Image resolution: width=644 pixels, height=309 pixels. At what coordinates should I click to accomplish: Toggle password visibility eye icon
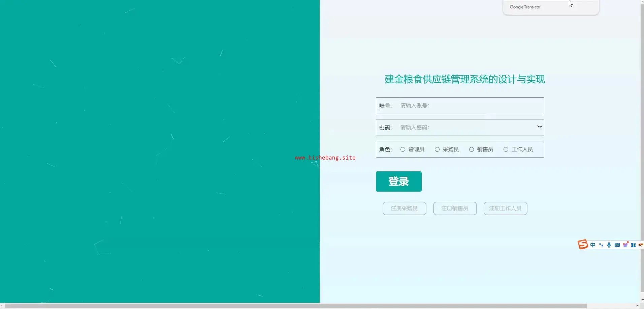pyautogui.click(x=540, y=127)
